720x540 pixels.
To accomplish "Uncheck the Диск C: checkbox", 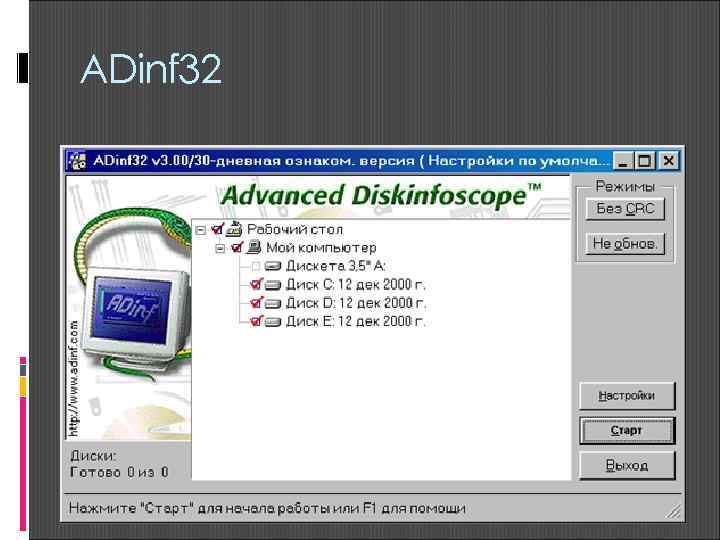I will pyautogui.click(x=256, y=285).
